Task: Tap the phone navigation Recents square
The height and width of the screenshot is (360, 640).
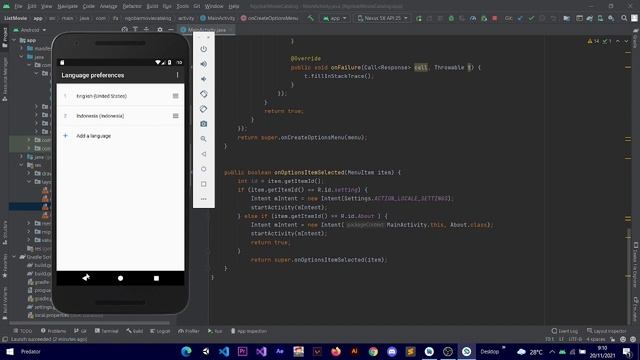Action: (x=156, y=278)
